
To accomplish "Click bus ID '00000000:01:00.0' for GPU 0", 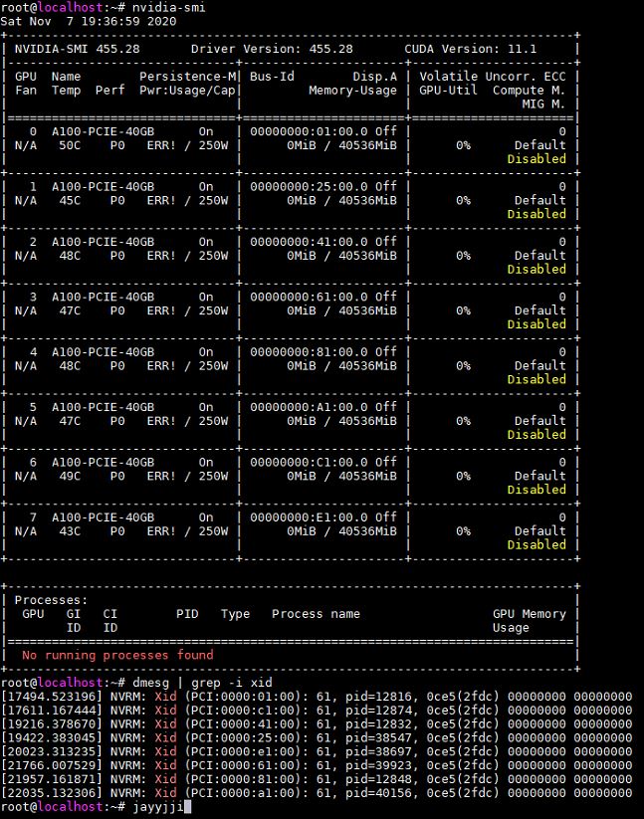I will click(309, 131).
